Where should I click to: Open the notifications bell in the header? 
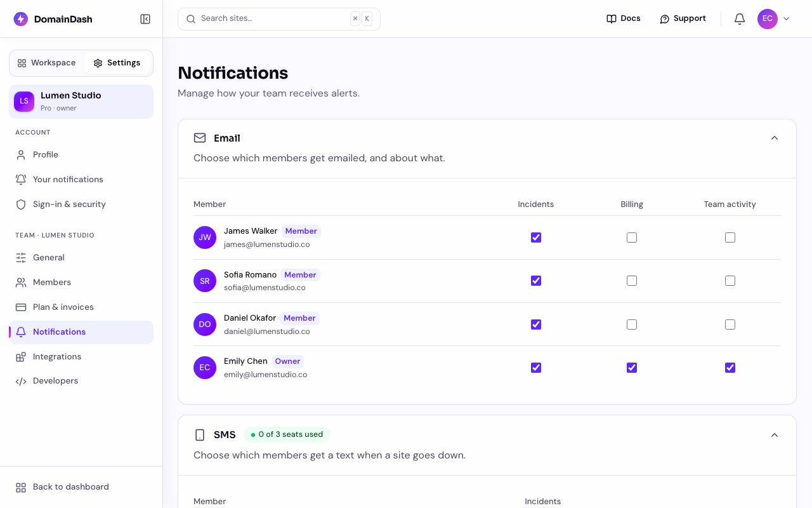[740, 19]
